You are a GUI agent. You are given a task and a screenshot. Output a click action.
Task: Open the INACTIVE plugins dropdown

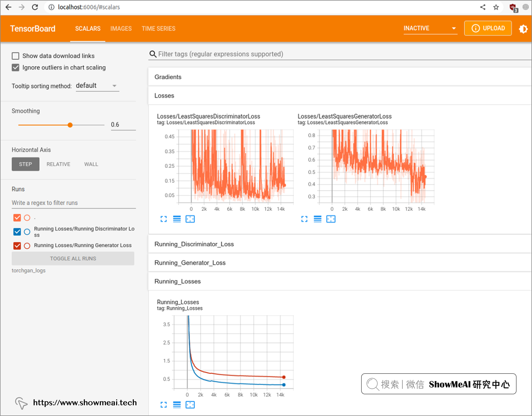pos(430,28)
